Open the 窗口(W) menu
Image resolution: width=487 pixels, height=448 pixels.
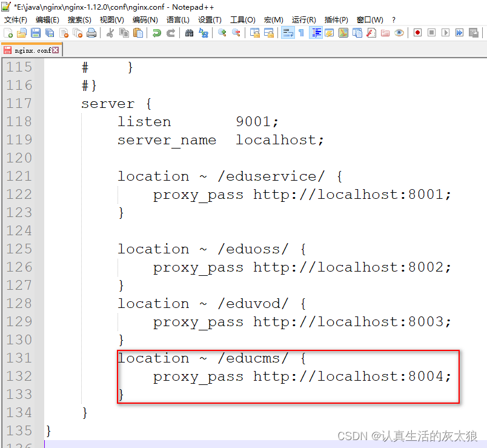coord(369,20)
